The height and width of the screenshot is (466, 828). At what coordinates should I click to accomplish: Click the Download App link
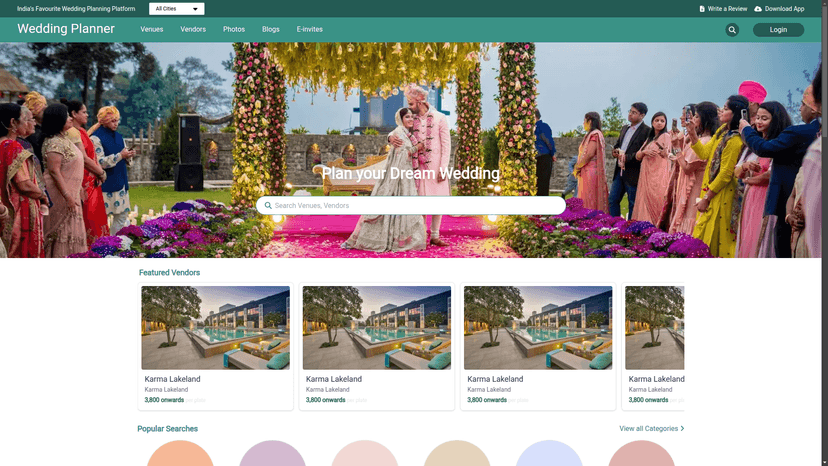[784, 9]
